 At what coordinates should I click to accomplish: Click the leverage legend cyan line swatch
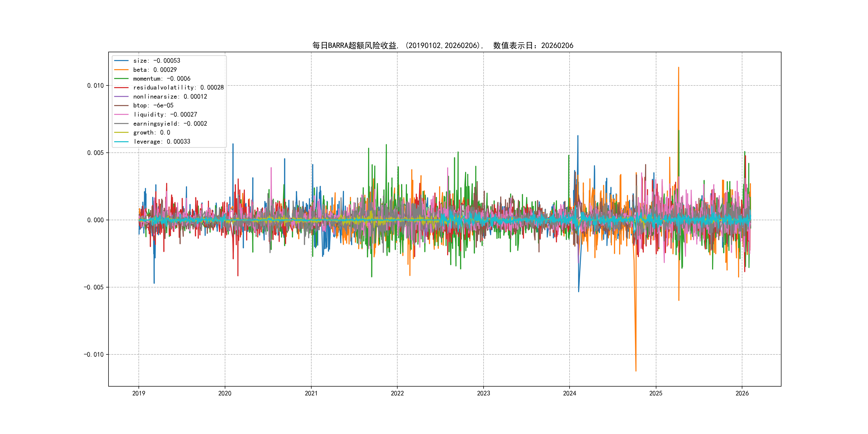[121, 141]
